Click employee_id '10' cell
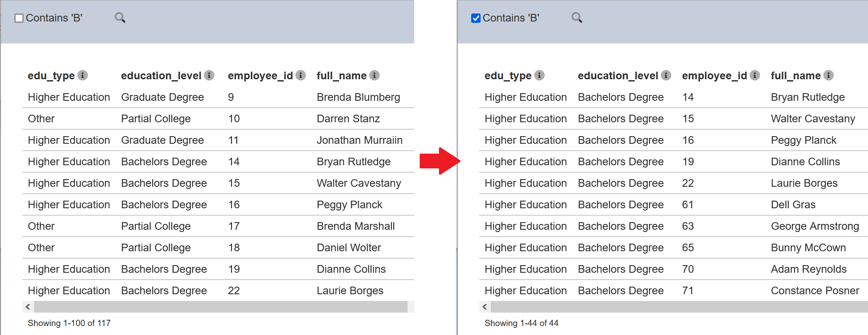Viewport: 868px width, 335px height. click(x=234, y=119)
